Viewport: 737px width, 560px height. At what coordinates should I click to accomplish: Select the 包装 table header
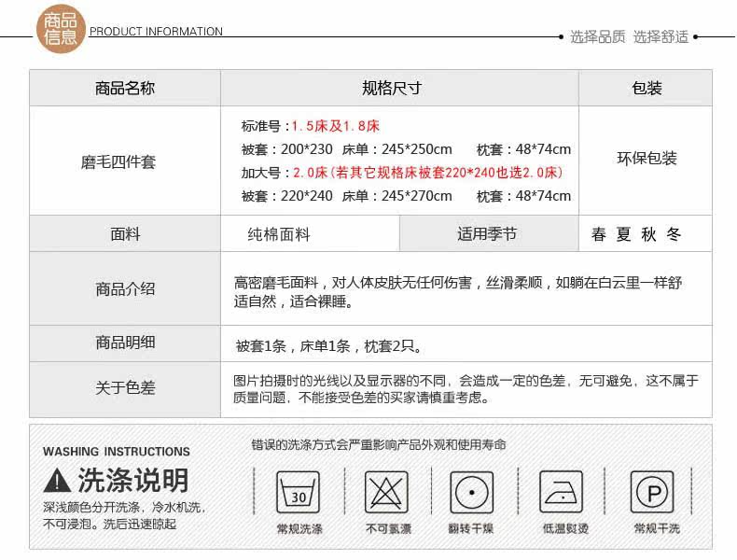(x=647, y=89)
